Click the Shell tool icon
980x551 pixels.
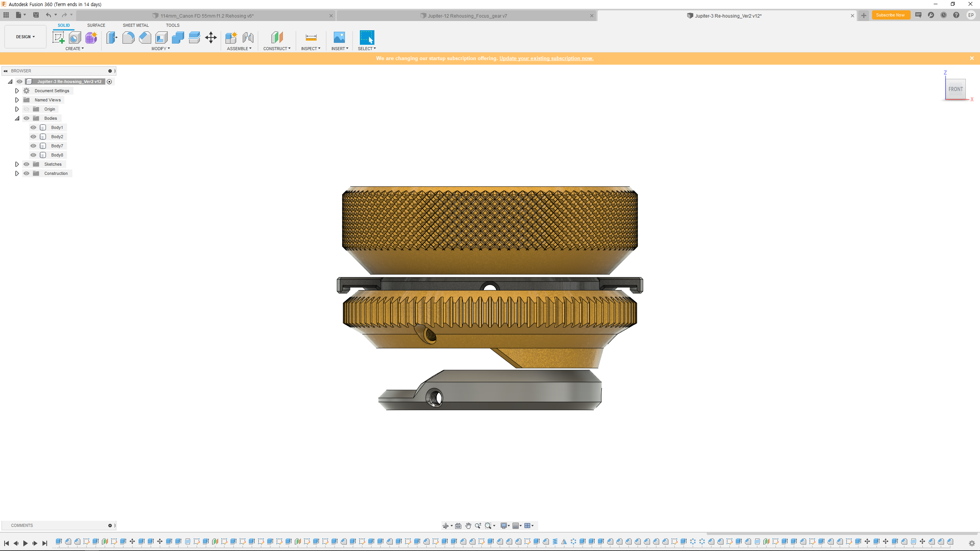(x=161, y=37)
